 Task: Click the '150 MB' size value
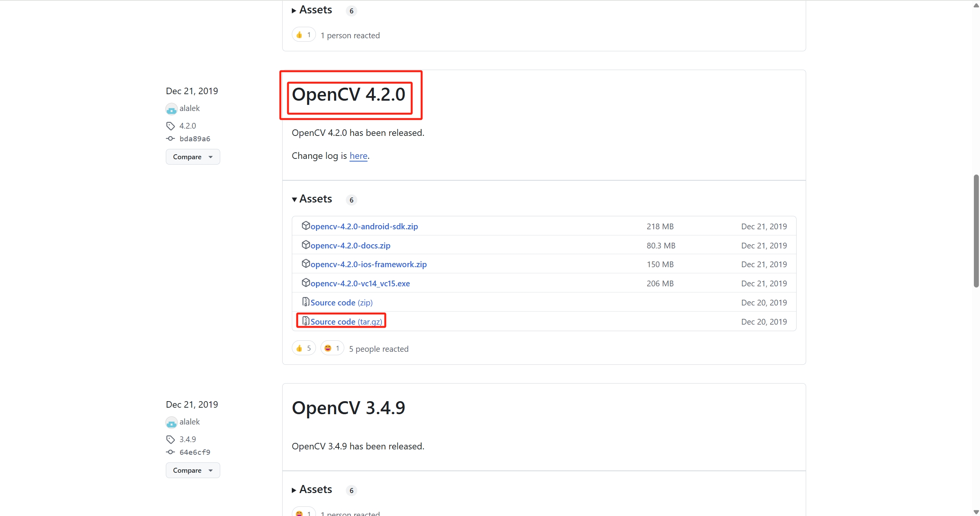(660, 265)
